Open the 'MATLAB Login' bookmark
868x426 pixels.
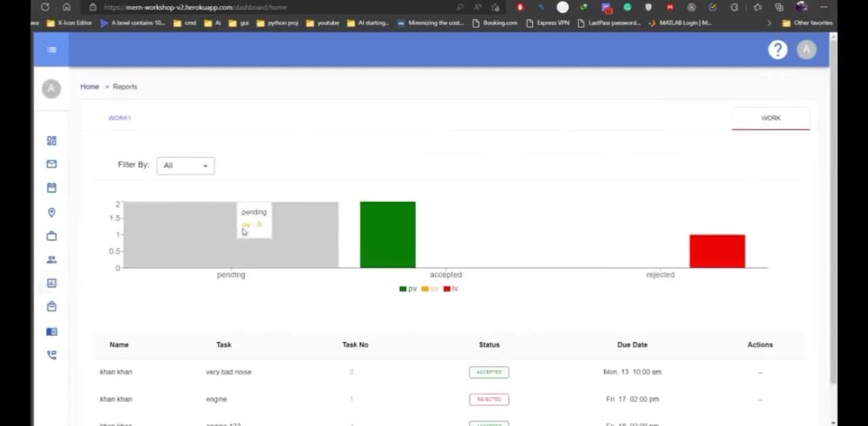(x=681, y=23)
